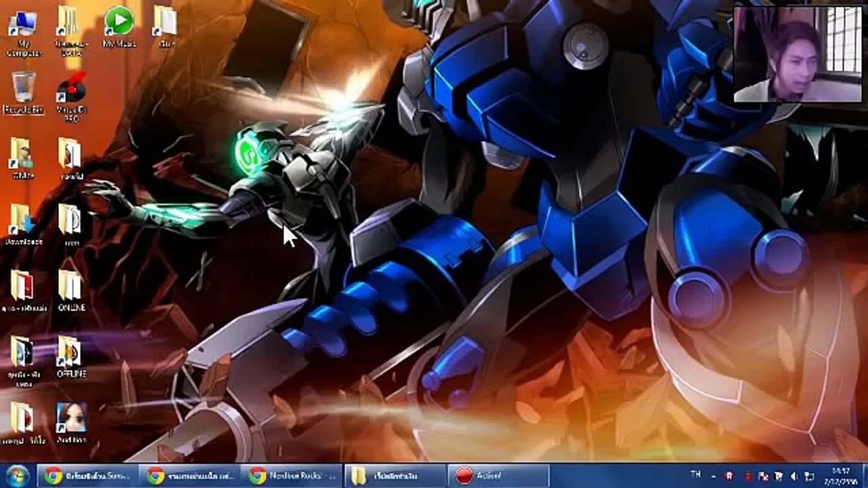
Task: Select the ONLINE folder on desktop
Action: pos(71,290)
